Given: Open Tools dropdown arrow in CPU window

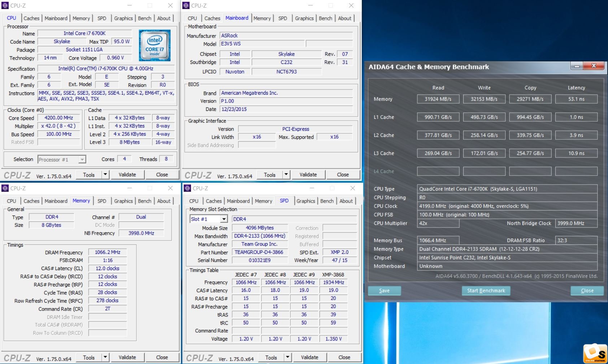Looking at the screenshot, I should click(105, 175).
